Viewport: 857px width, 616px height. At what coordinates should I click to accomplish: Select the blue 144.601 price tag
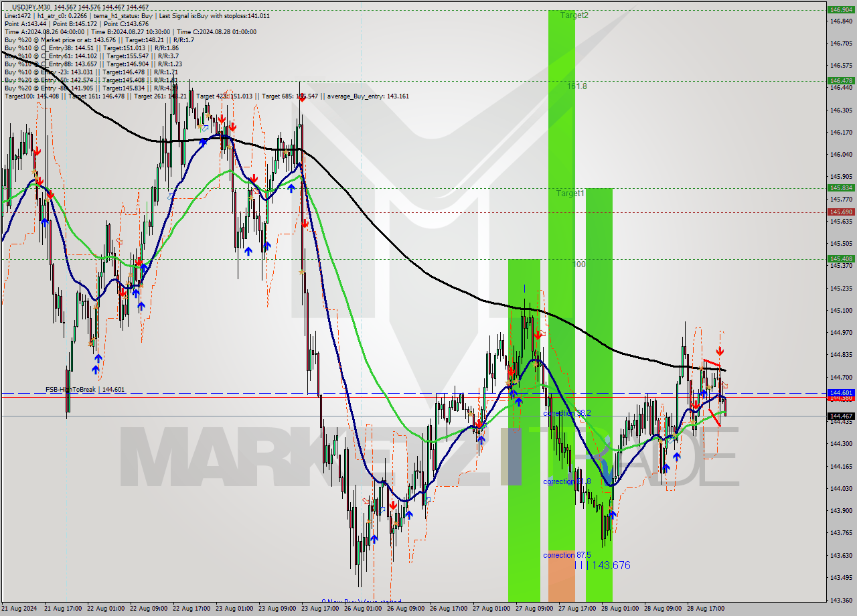click(841, 392)
